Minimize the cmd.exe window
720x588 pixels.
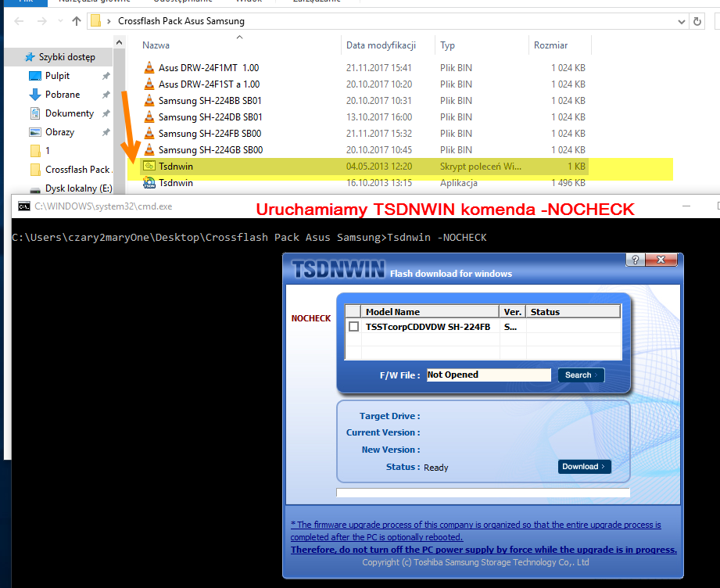[x=686, y=206]
